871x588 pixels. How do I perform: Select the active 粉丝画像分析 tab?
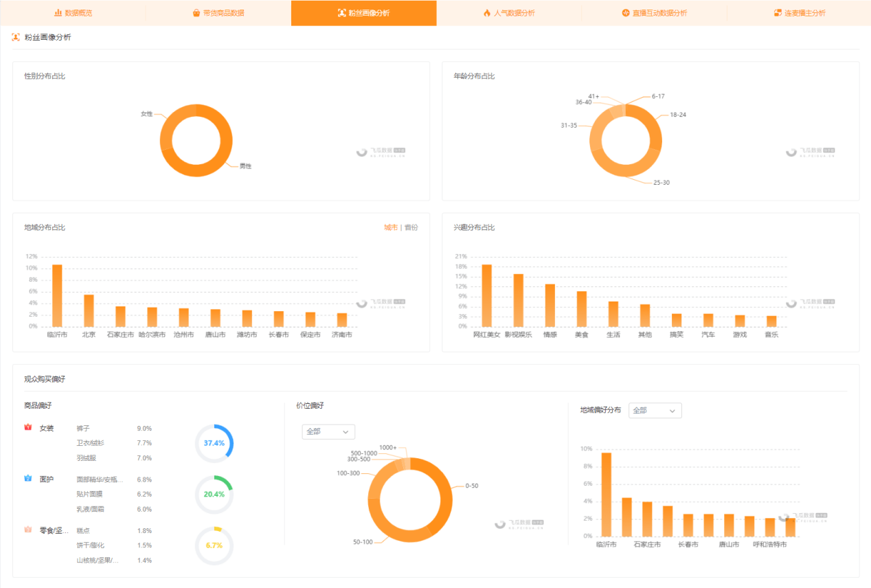(363, 13)
